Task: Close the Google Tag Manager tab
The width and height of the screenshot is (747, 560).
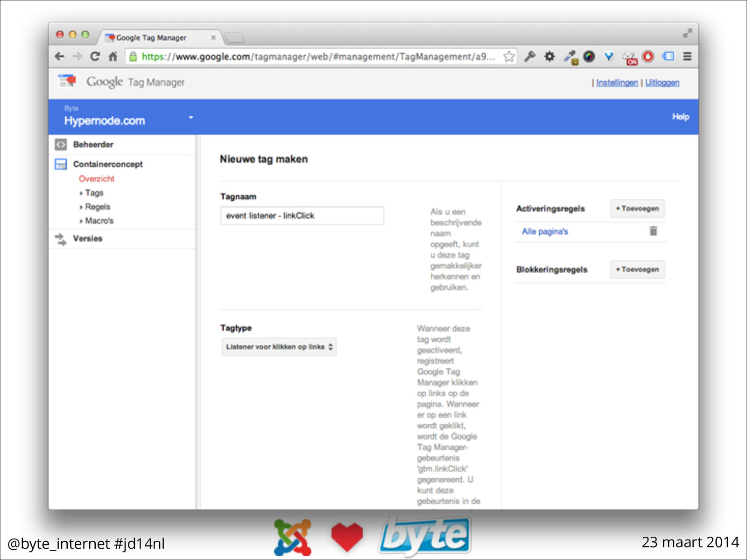Action: pyautogui.click(x=213, y=37)
